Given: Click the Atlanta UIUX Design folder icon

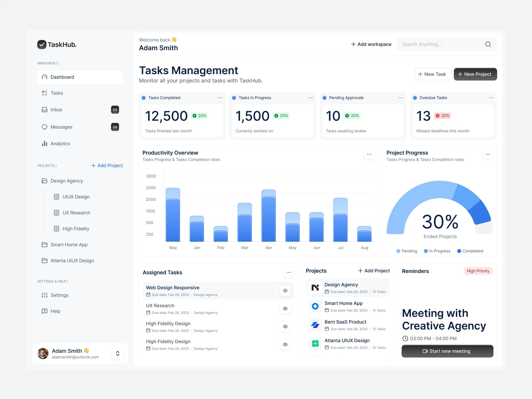Looking at the screenshot, I should [45, 261].
